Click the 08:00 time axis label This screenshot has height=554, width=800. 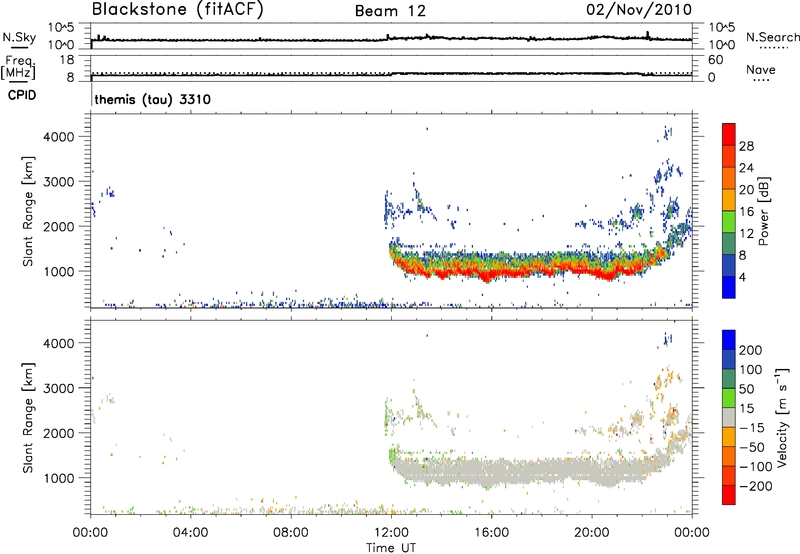pyautogui.click(x=291, y=532)
